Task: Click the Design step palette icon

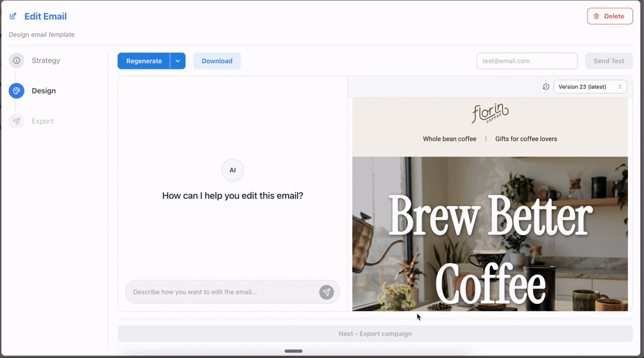Action: (17, 91)
